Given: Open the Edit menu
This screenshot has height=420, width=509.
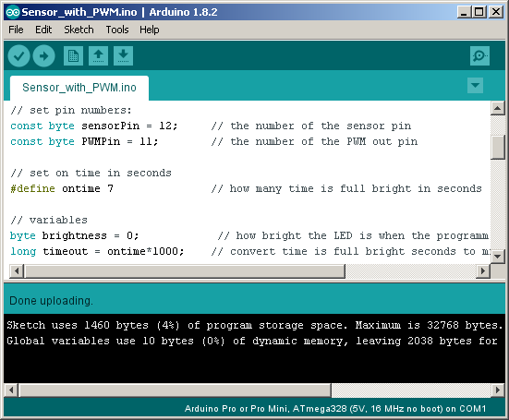Looking at the screenshot, I should [x=43, y=30].
